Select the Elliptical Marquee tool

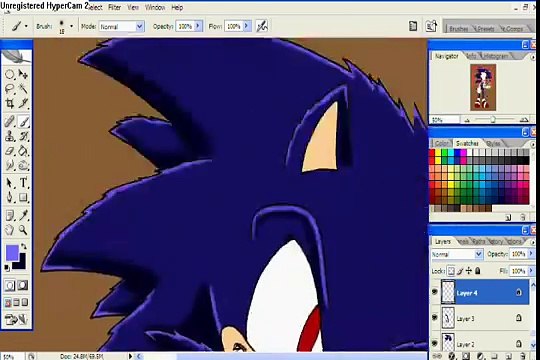tap(10, 74)
